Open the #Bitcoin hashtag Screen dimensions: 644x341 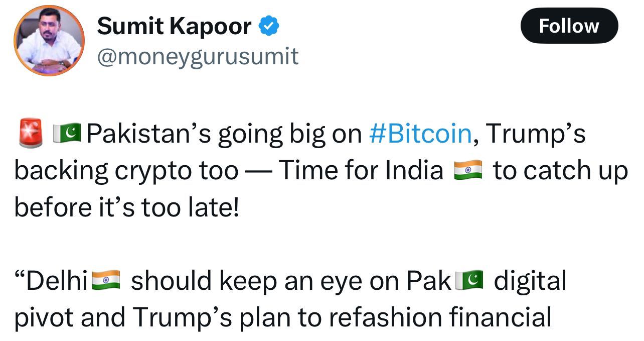[420, 133]
